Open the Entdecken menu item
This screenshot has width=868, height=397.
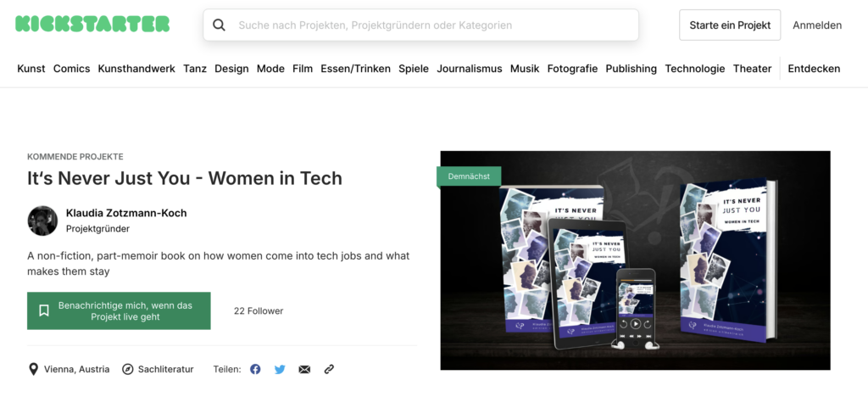(814, 69)
